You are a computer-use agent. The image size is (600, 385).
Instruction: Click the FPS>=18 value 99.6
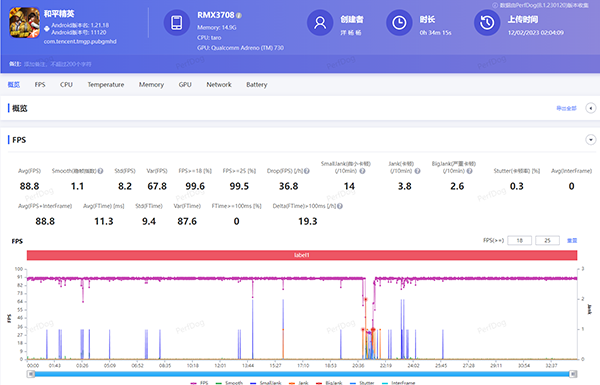coord(195,186)
